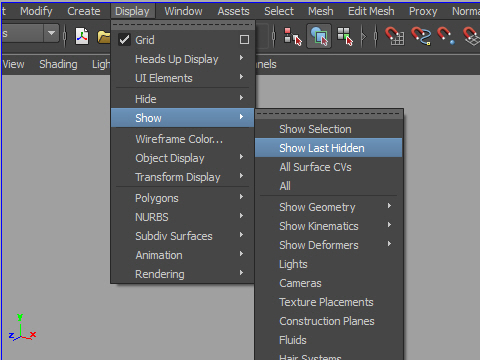
Task: Toggle the Grid checkmark
Action: click(x=124, y=40)
